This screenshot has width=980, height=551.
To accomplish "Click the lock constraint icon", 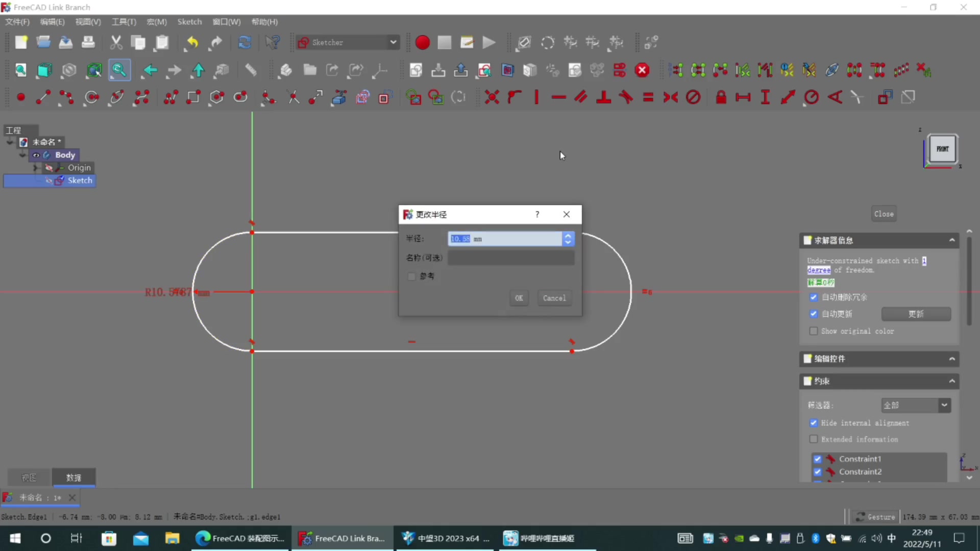I will (x=721, y=97).
